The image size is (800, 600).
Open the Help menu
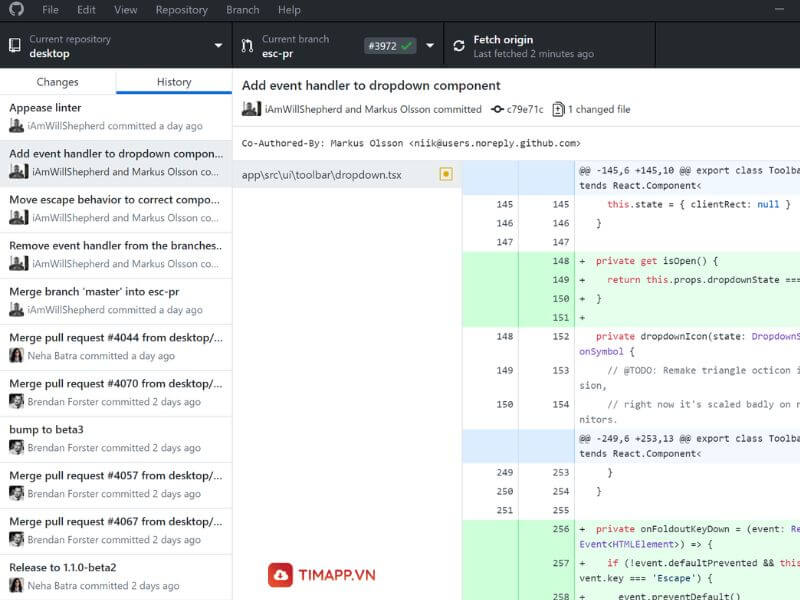click(289, 10)
